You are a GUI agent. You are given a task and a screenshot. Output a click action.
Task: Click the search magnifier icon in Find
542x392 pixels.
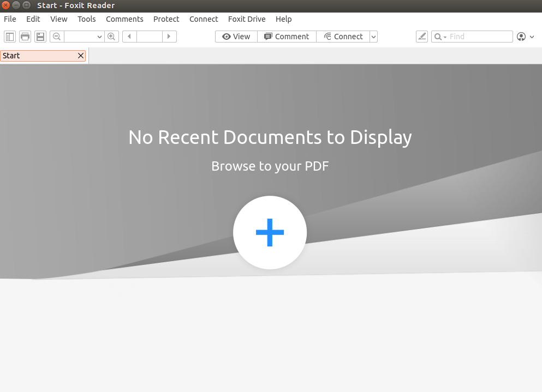[438, 37]
